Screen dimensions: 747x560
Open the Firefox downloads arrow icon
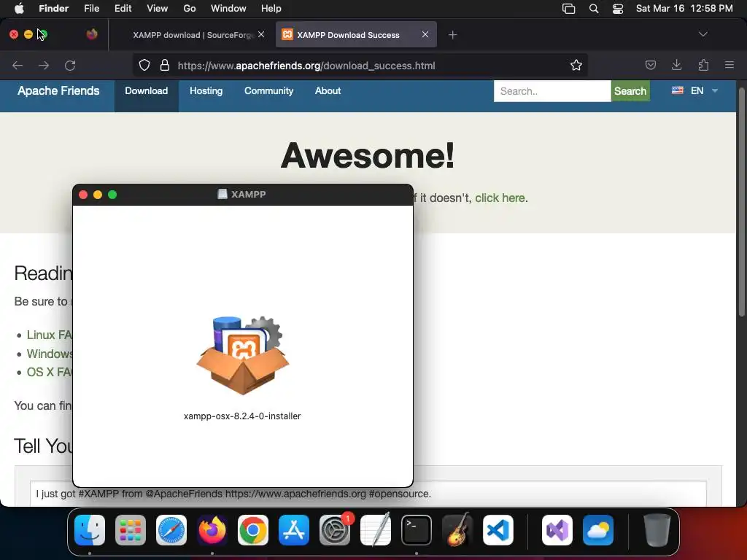pos(676,65)
